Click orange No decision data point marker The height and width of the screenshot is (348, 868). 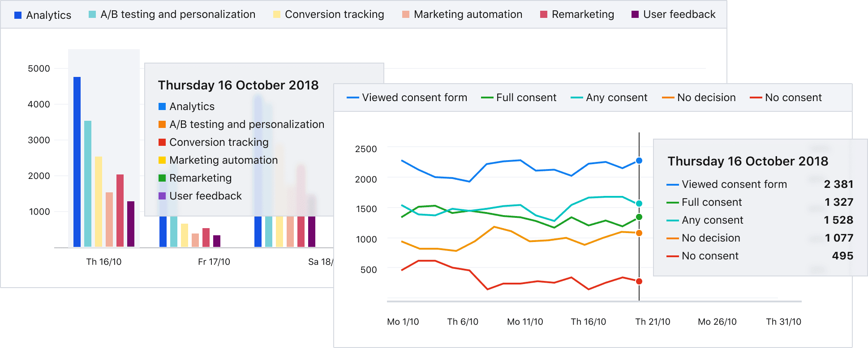(639, 233)
